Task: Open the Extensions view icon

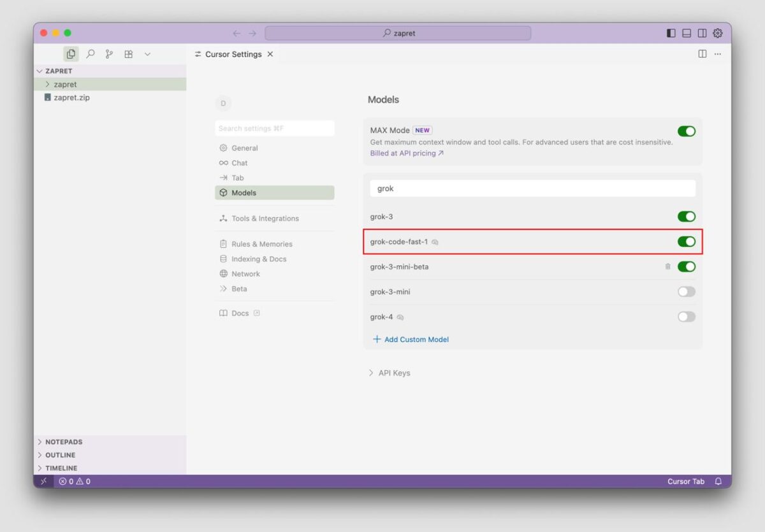Action: click(x=128, y=54)
